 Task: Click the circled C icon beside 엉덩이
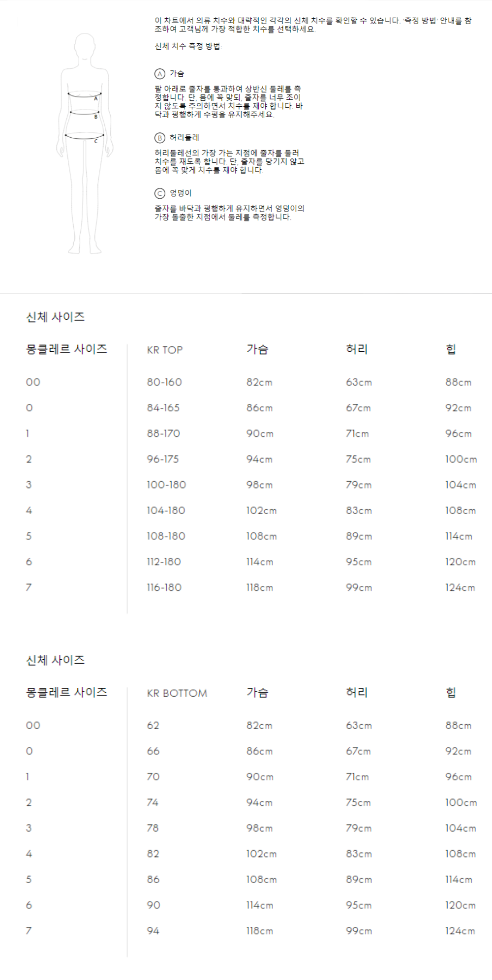pos(159,193)
